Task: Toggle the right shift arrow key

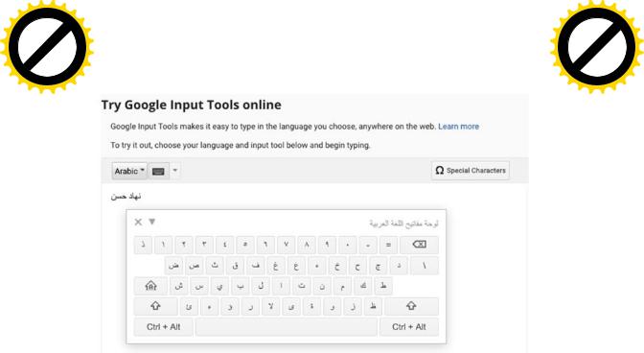Action: (411, 306)
